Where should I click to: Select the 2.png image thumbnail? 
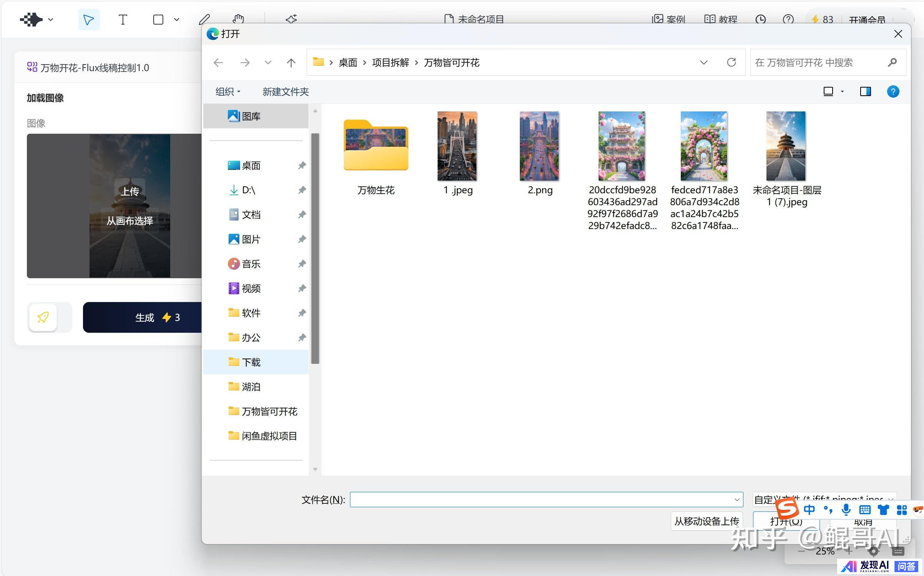[539, 146]
